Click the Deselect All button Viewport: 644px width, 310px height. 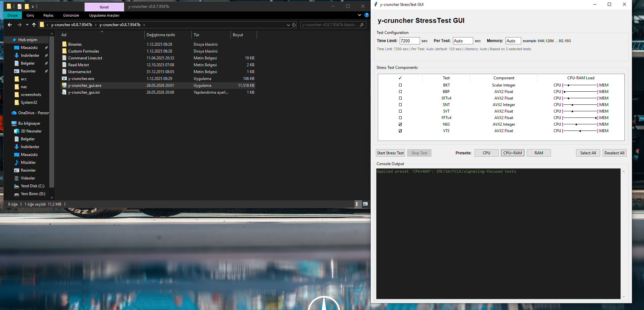[x=614, y=153]
